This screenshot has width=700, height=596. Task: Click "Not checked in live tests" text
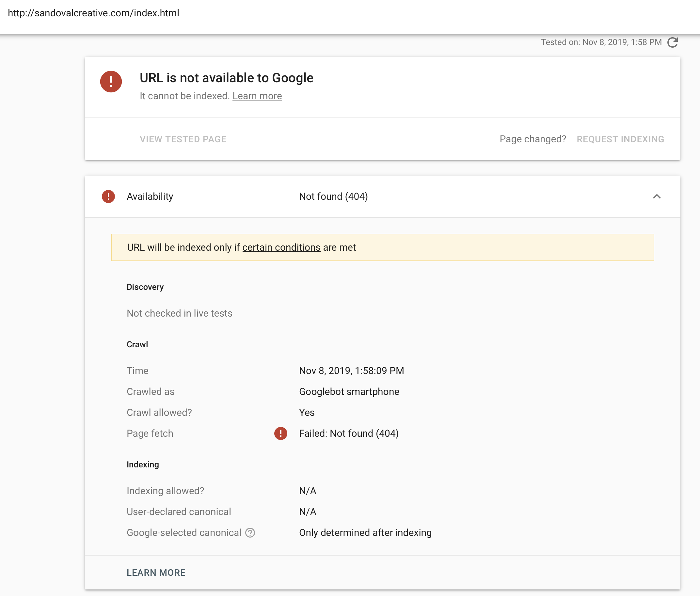click(179, 313)
